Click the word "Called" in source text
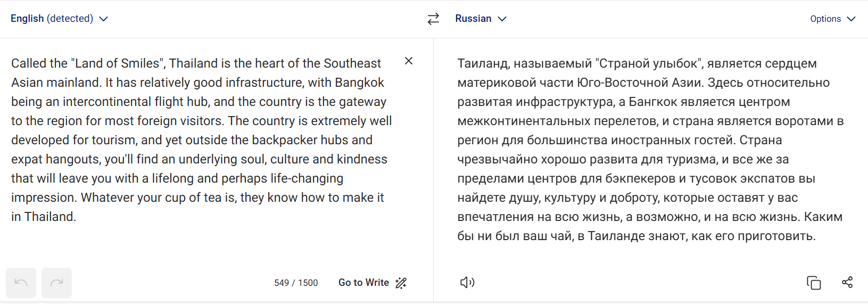The image size is (868, 304). (29, 64)
